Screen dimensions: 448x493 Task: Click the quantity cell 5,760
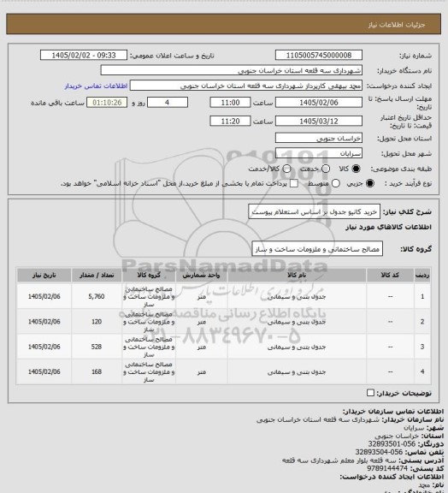pos(97,296)
